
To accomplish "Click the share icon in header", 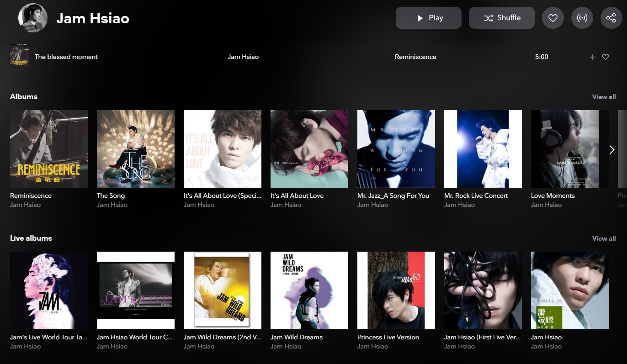I will pyautogui.click(x=611, y=18).
